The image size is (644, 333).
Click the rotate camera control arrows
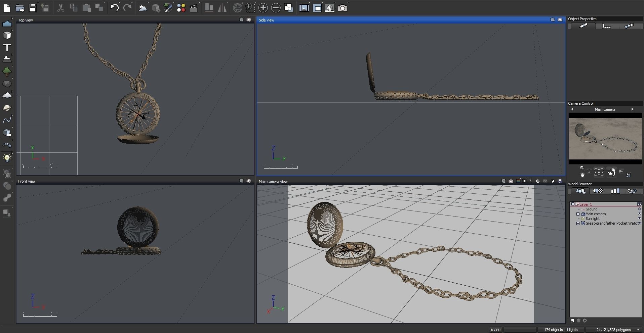611,172
